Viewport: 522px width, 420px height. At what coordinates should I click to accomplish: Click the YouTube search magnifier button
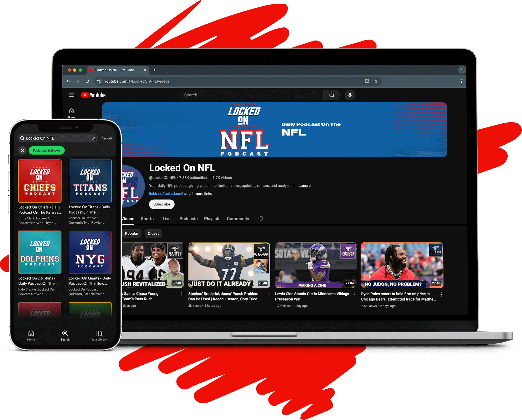pyautogui.click(x=332, y=95)
